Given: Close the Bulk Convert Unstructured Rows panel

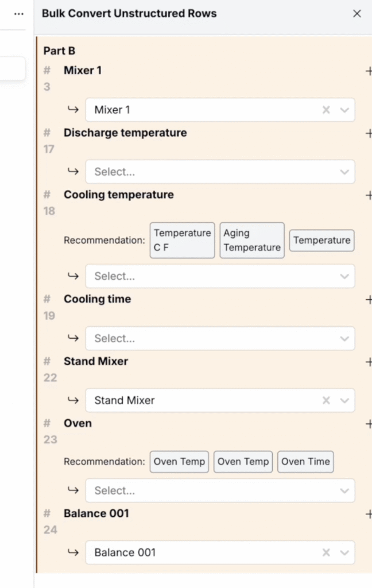Looking at the screenshot, I should [x=357, y=14].
